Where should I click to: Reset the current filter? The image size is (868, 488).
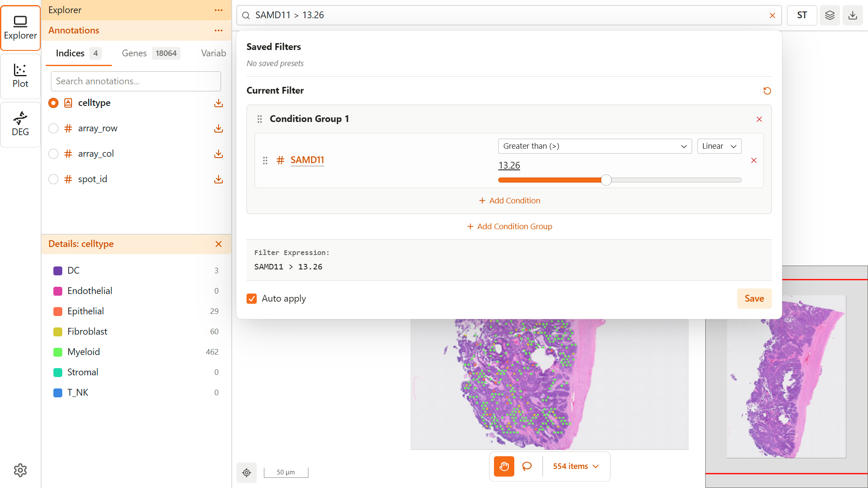pyautogui.click(x=767, y=91)
